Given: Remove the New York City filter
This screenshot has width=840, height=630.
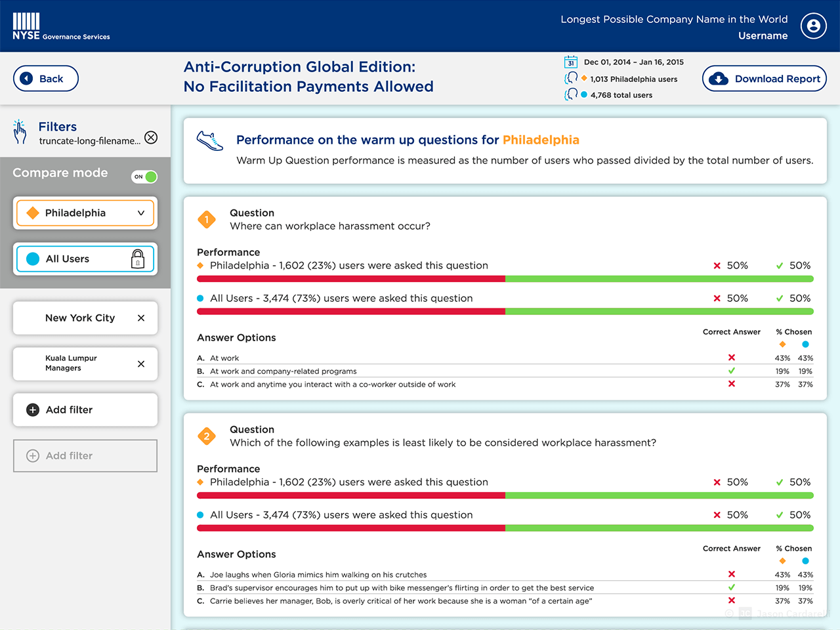Looking at the screenshot, I should [x=141, y=318].
